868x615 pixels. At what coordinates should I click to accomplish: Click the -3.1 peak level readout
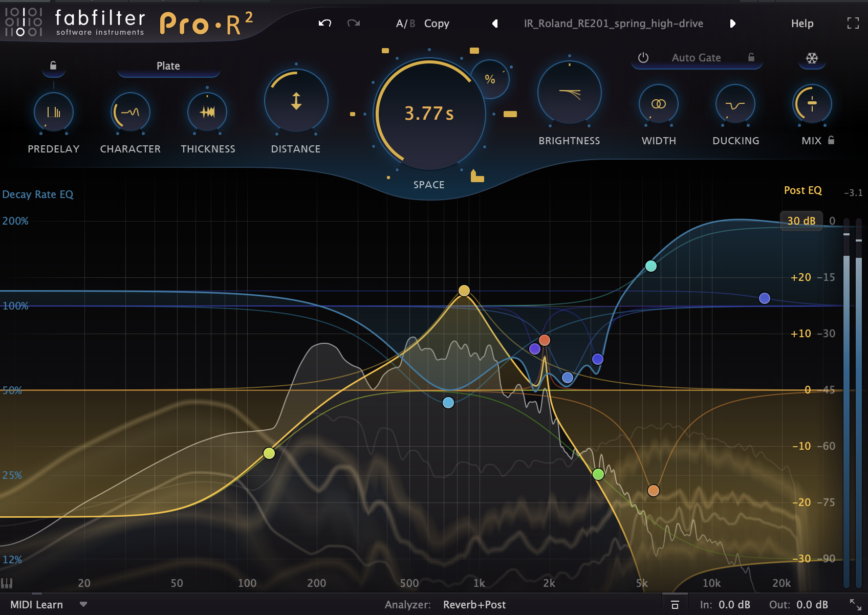(x=853, y=193)
